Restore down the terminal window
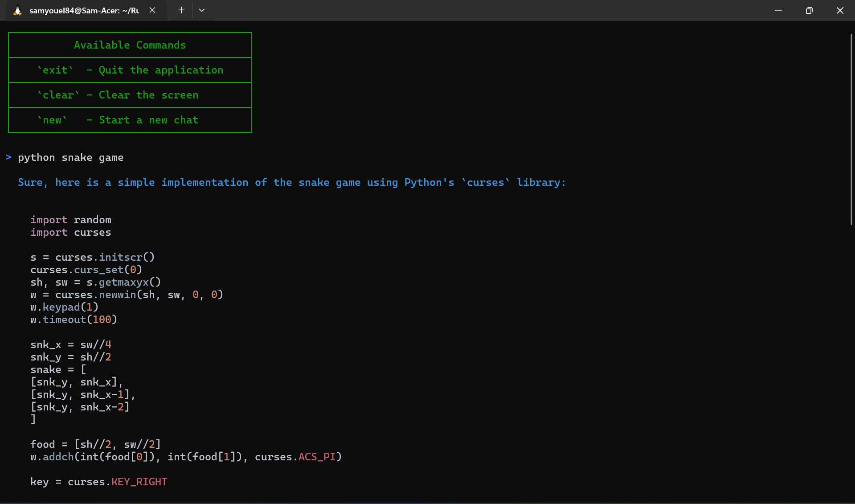This screenshot has height=504, width=855. [809, 10]
